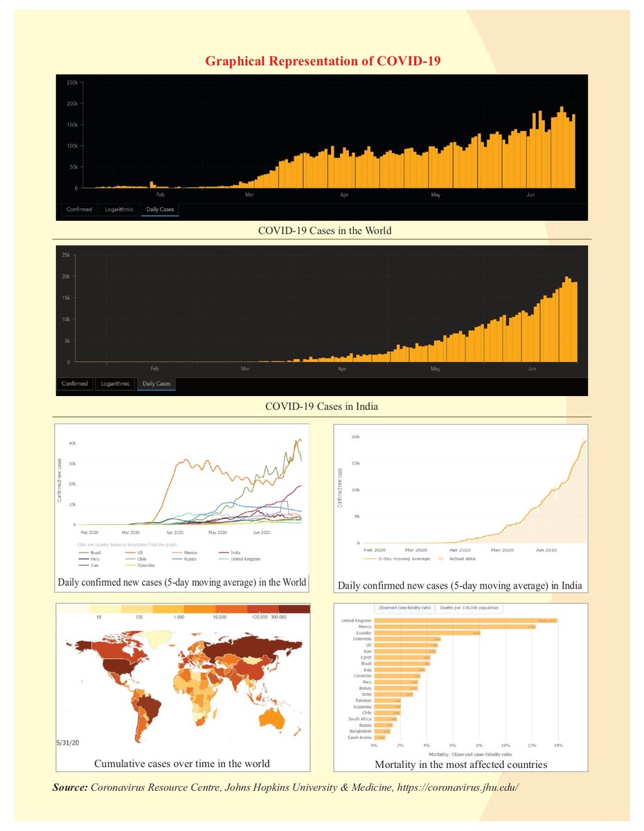The width and height of the screenshot is (644, 831).
Task: Click Argentina label in mortality chart
Action: pos(362,706)
